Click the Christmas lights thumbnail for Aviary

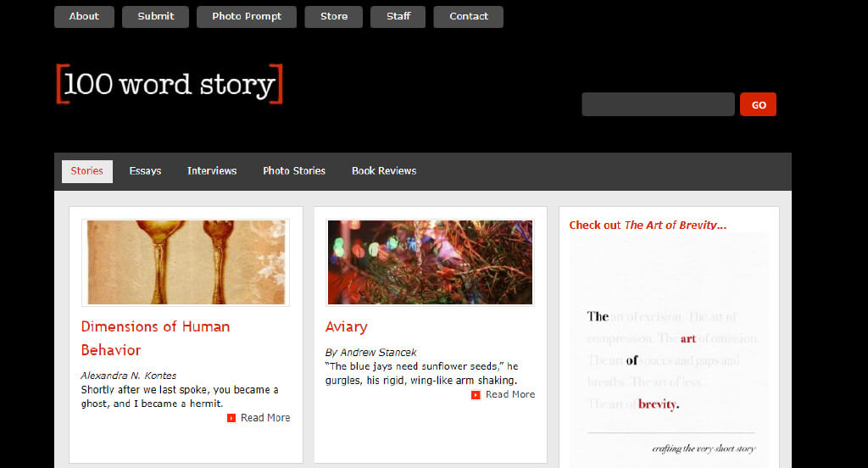pyautogui.click(x=430, y=263)
